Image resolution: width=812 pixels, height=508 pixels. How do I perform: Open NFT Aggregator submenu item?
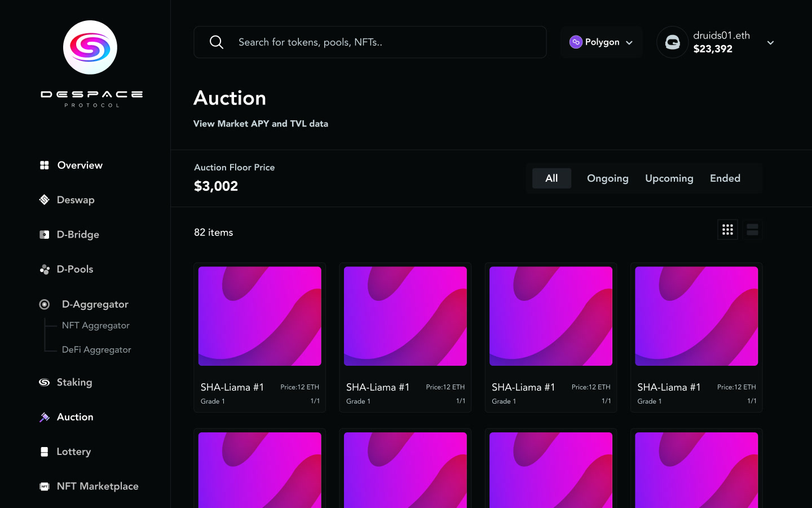96,326
